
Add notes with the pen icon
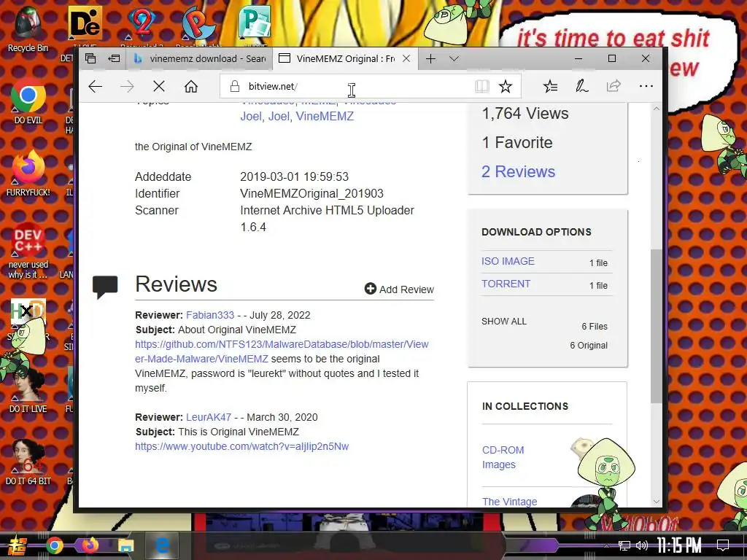581,86
